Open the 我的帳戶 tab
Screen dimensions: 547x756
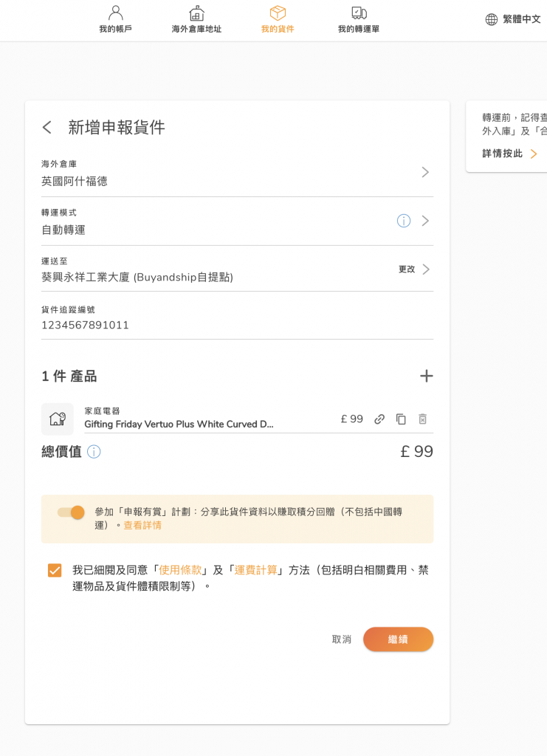(114, 20)
